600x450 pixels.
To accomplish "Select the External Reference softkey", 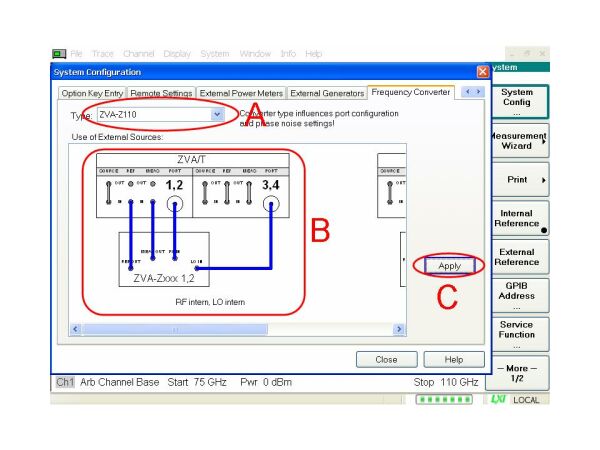I will point(519,257).
